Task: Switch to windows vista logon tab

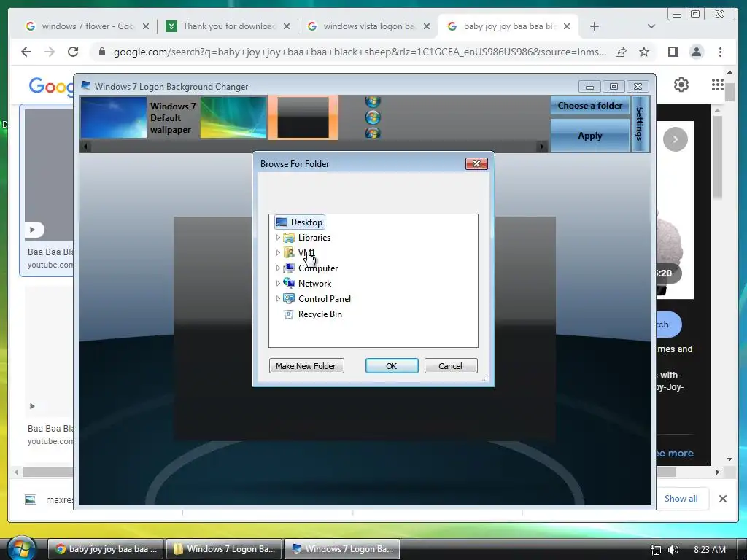Action: point(369,26)
